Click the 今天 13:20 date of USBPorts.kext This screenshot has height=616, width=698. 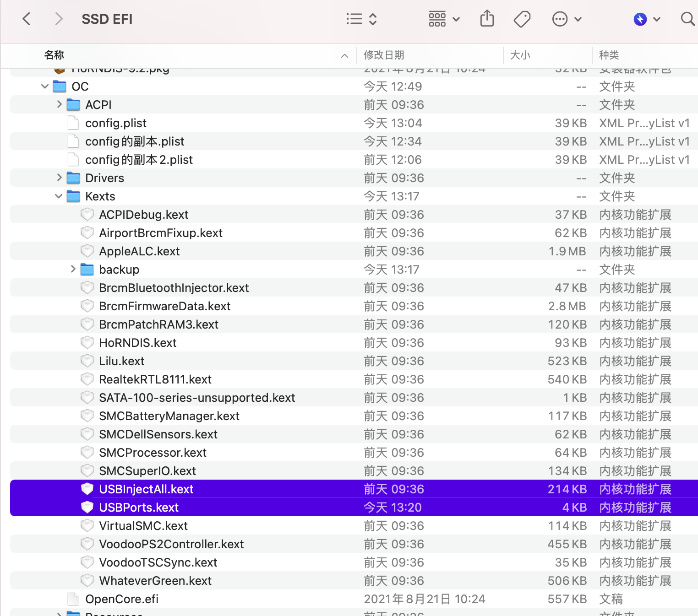point(393,508)
